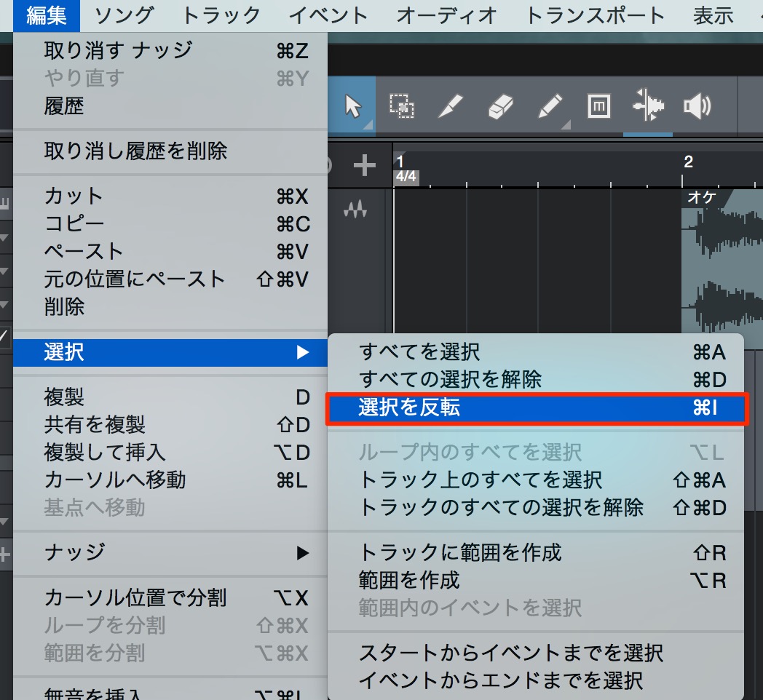The height and width of the screenshot is (700, 763).
Task: Open the トランスポート menu
Action: coord(595,15)
